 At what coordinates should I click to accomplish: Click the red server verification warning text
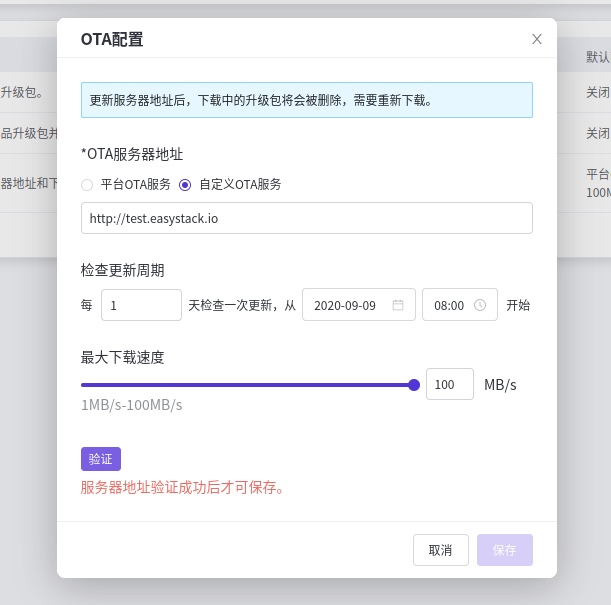183,488
